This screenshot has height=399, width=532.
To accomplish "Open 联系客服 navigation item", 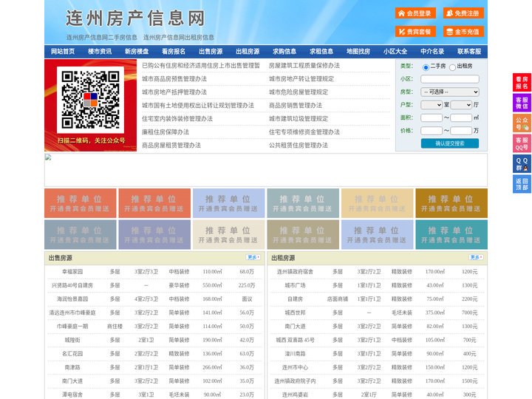I will (x=469, y=51).
